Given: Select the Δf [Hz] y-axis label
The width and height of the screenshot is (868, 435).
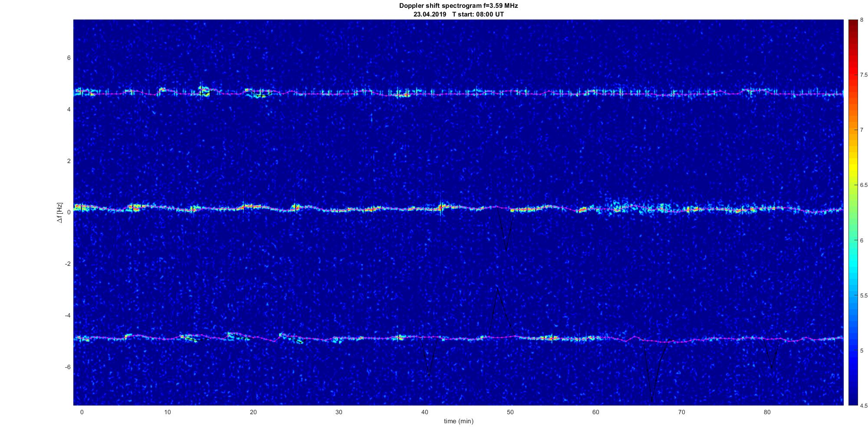Looking at the screenshot, I should tap(59, 213).
